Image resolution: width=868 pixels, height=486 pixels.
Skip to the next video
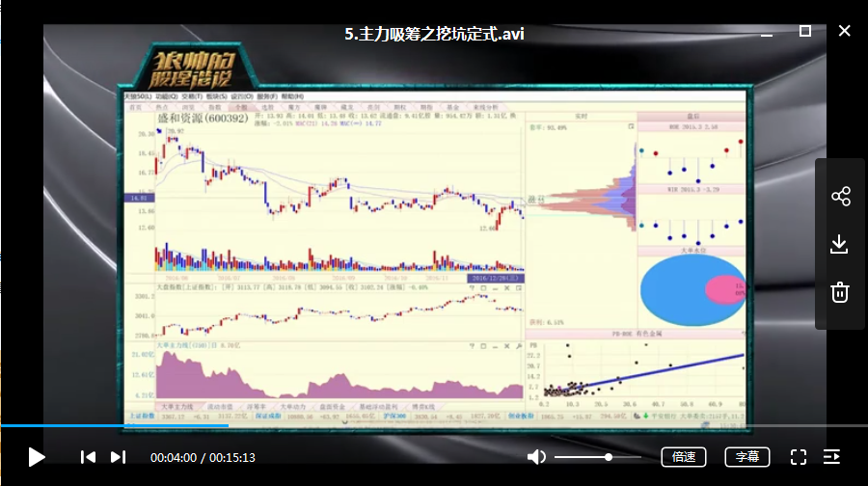pos(118,457)
